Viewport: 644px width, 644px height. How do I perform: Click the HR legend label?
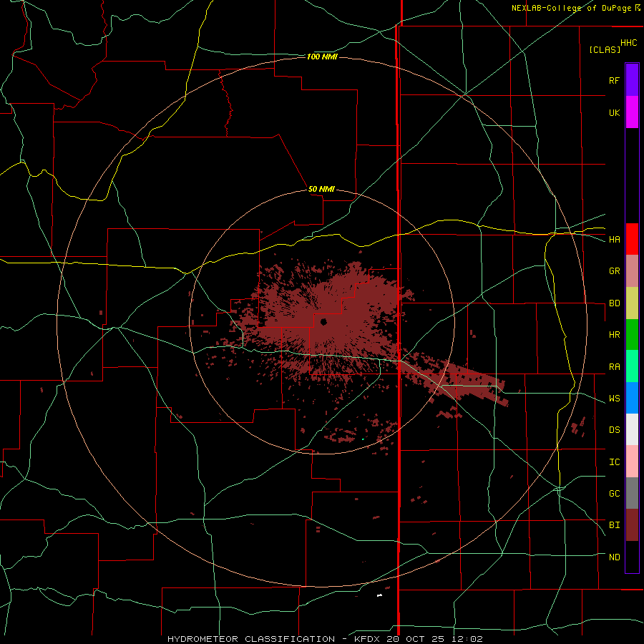tap(614, 335)
